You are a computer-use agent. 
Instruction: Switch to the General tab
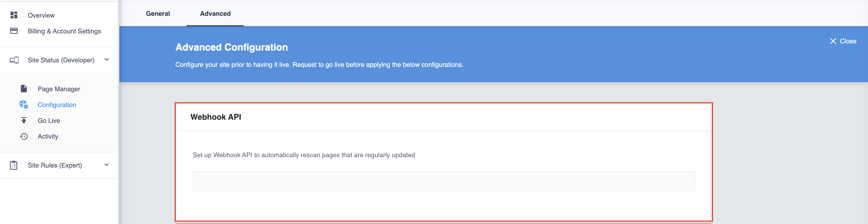point(158,14)
